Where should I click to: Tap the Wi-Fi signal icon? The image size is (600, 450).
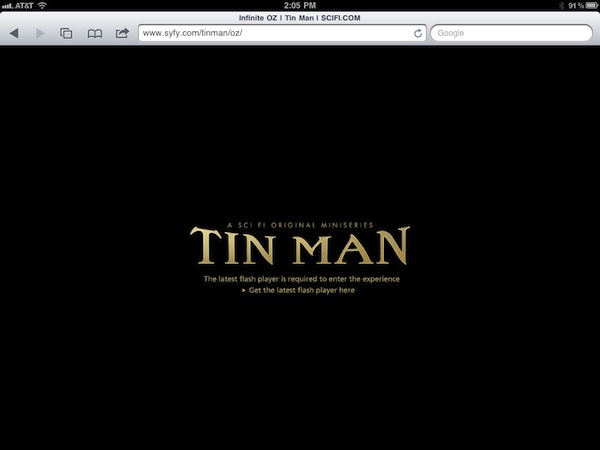click(42, 5)
